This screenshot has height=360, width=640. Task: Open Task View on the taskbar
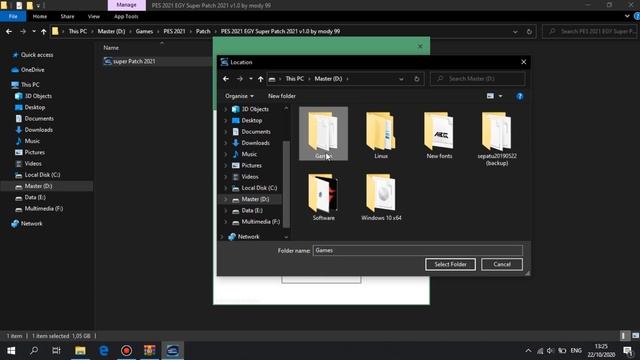pyautogui.click(x=56, y=351)
